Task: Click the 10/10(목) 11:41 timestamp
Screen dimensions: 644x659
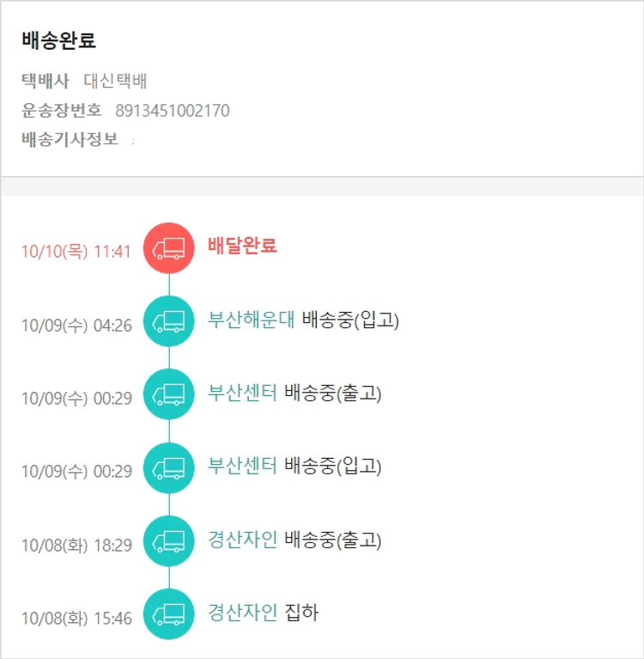Action: [x=76, y=252]
